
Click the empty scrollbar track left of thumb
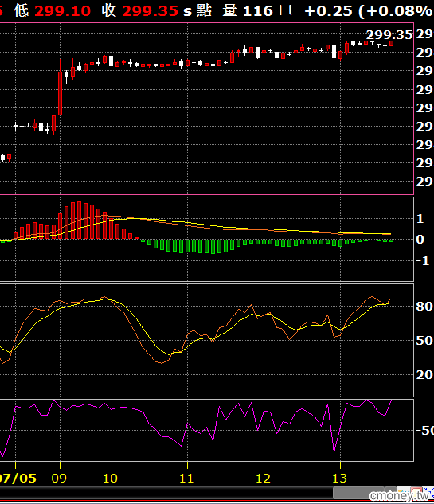[166, 492]
